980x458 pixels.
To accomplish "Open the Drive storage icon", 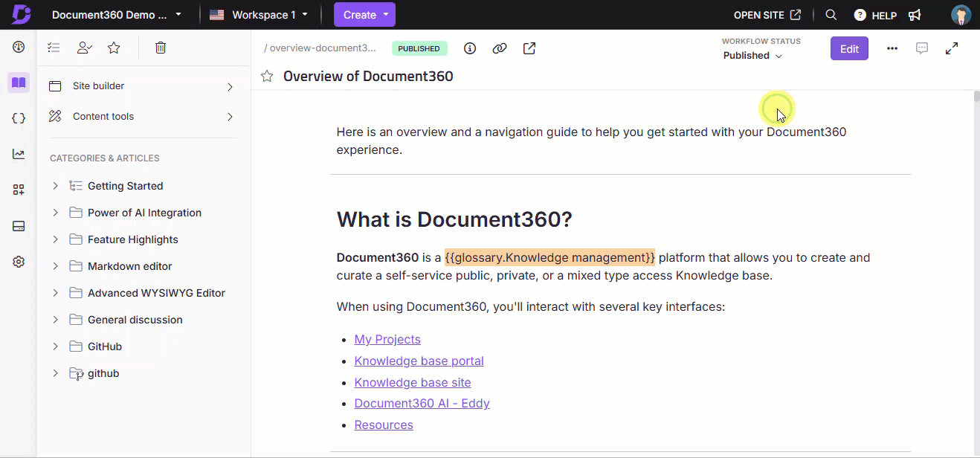I will pyautogui.click(x=19, y=226).
